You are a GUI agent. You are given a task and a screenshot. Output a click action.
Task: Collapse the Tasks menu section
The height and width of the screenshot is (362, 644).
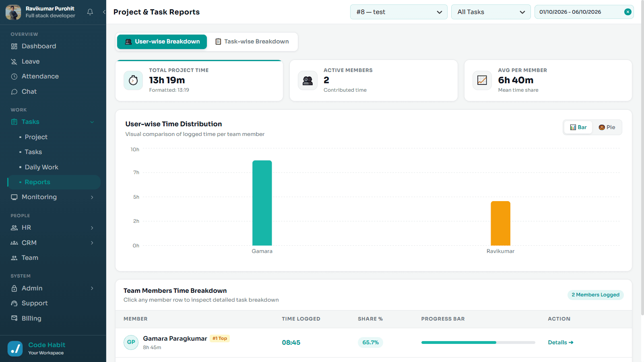click(x=92, y=122)
